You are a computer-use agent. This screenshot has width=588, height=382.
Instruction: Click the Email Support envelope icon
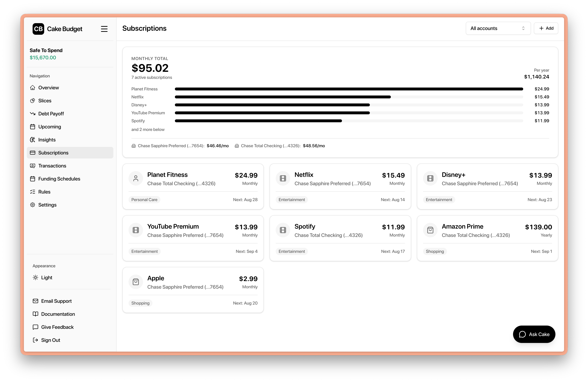(x=36, y=301)
